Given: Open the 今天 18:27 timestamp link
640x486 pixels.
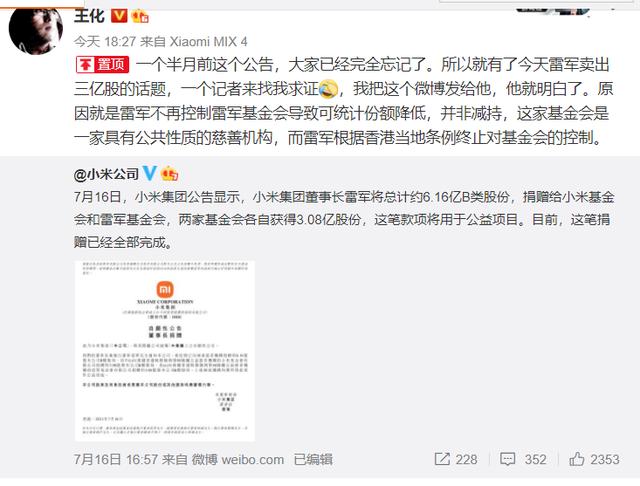Looking at the screenshot, I should 105,42.
